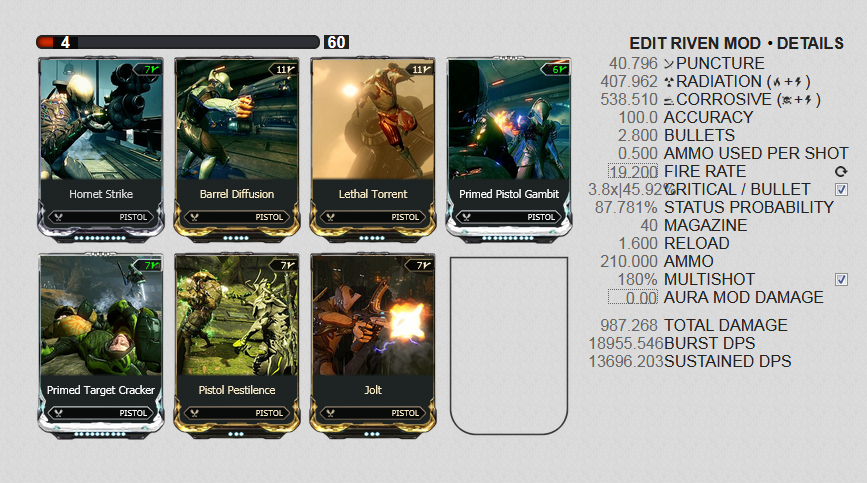Viewport: 867px width, 483px height.
Task: Click the rank 11 drain badge on Lethal Torrent
Action: click(x=420, y=70)
